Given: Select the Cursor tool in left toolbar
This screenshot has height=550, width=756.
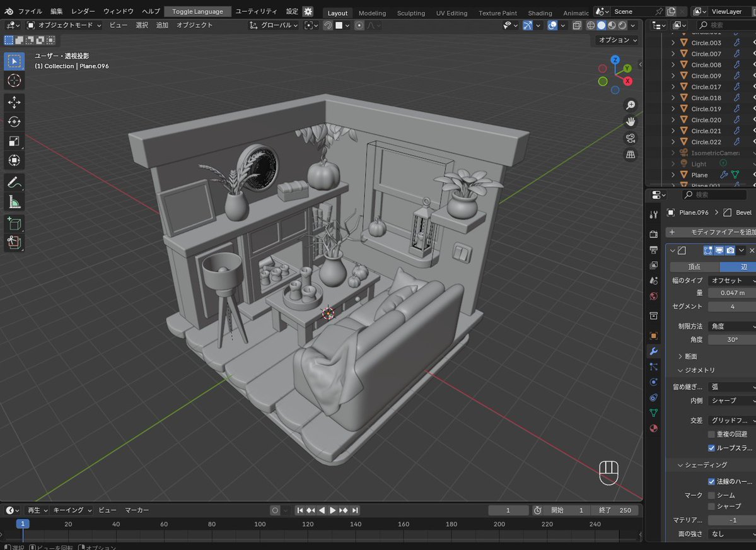Looking at the screenshot, I should pos(14,81).
